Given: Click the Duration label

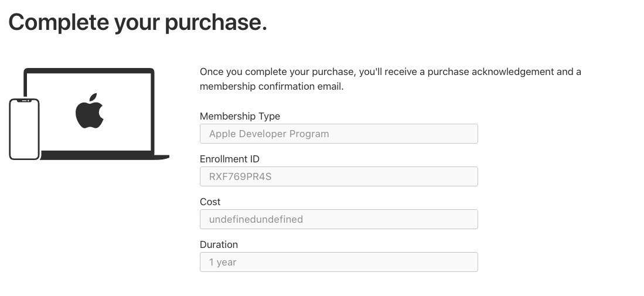Looking at the screenshot, I should (x=219, y=244).
